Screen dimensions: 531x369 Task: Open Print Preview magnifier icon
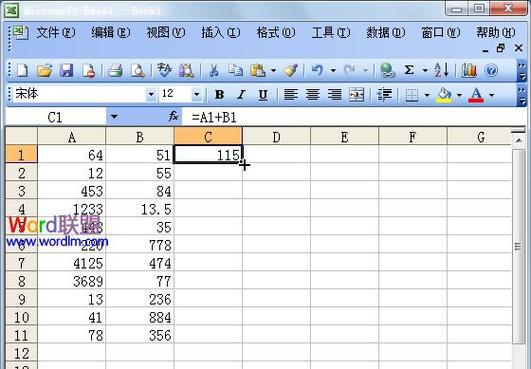click(137, 70)
